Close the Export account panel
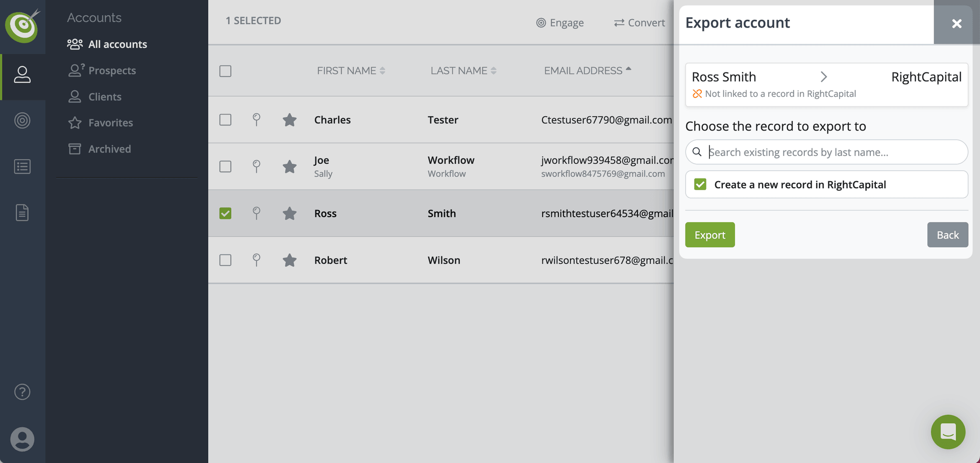 click(x=957, y=23)
